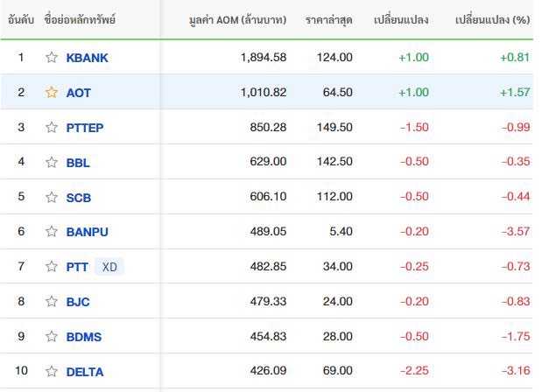Sort by มูลค่า AOM (ล้านบาท) column
549x392 pixels.
tap(237, 19)
